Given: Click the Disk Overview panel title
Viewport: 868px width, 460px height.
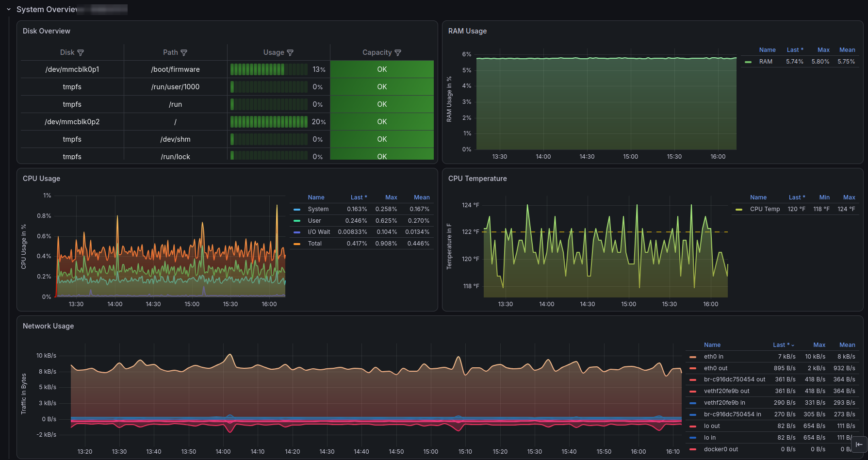Looking at the screenshot, I should (x=47, y=31).
